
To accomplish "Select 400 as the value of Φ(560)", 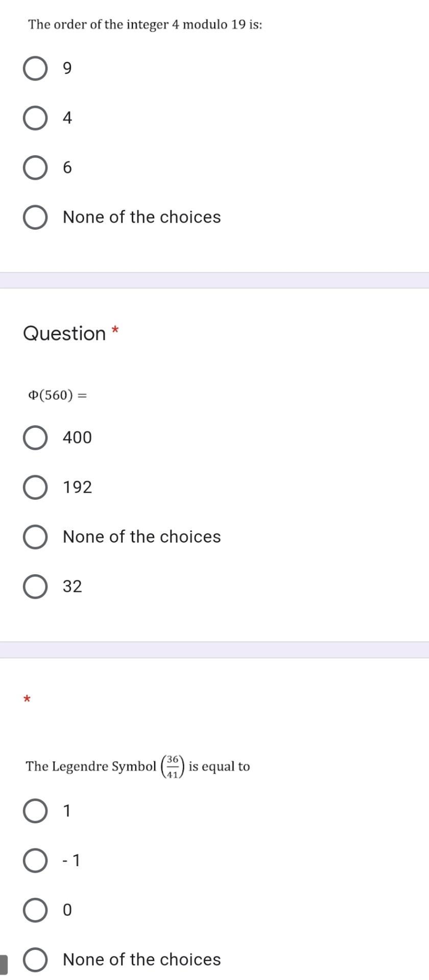I will coord(34,437).
